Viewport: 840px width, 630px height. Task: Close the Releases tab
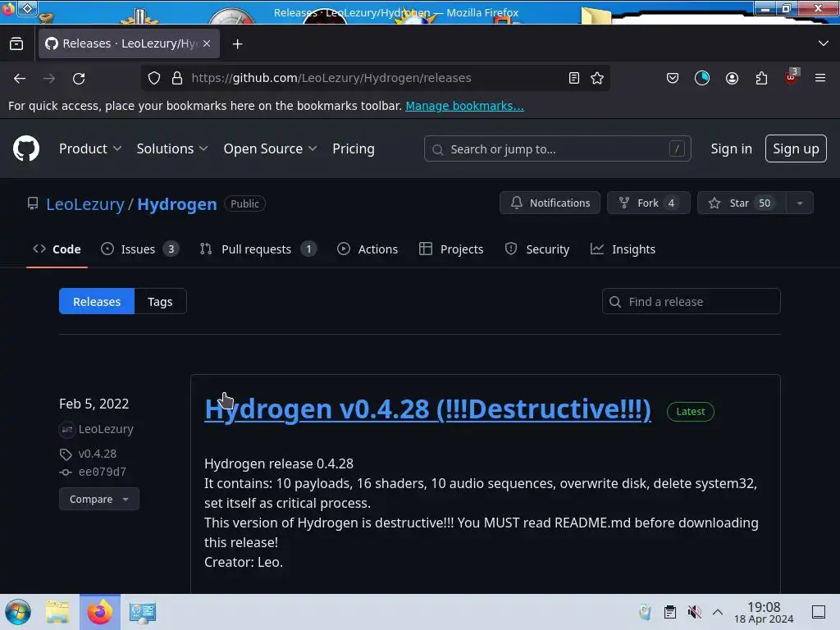[207, 43]
